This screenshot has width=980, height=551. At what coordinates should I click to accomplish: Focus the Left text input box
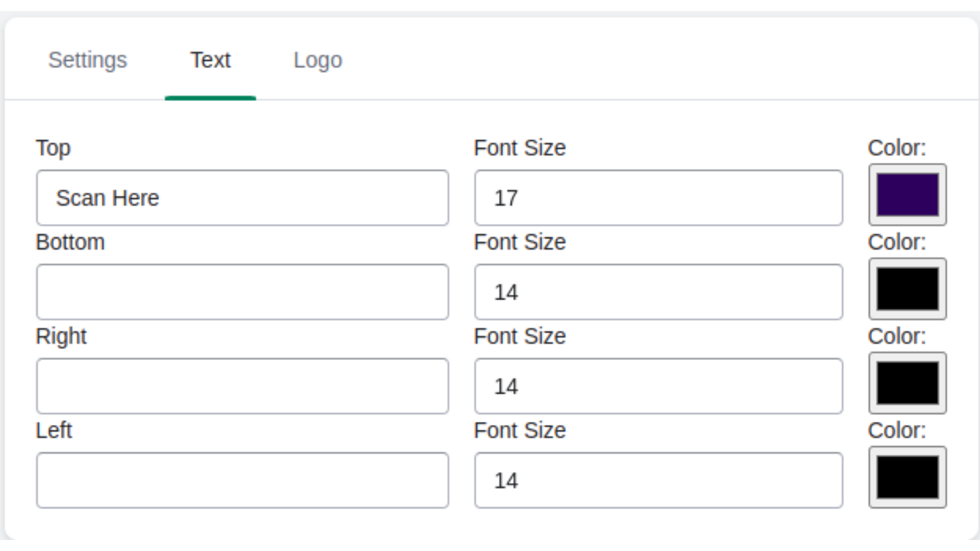tap(243, 481)
